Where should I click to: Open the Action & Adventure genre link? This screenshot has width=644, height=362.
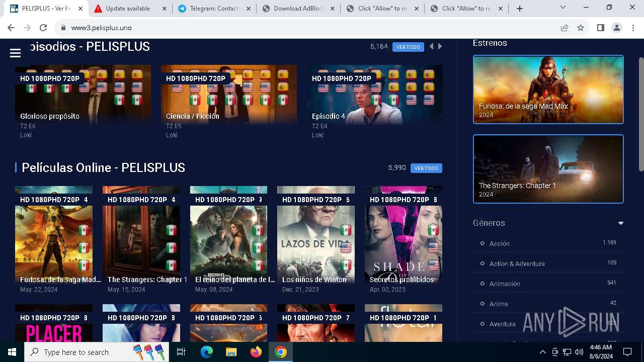tap(517, 263)
